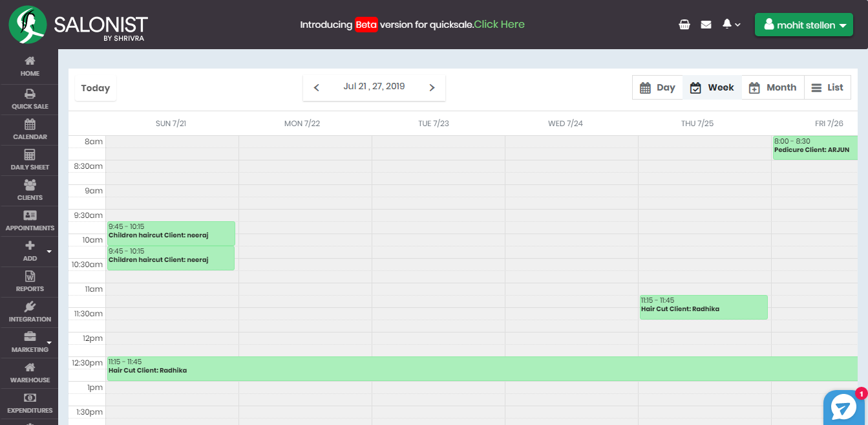The height and width of the screenshot is (425, 868).
Task: Open the Pedicure appointment for client ARJUN
Action: coord(814,146)
